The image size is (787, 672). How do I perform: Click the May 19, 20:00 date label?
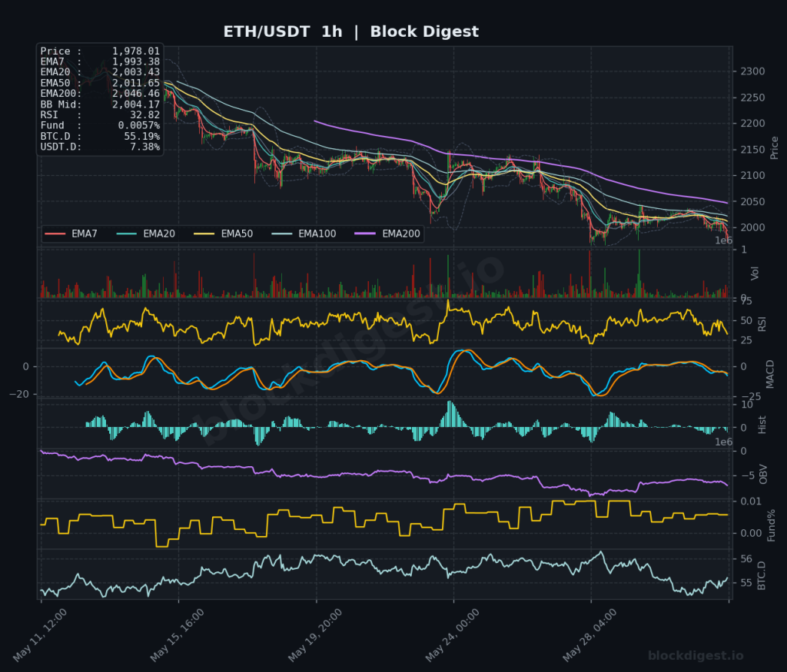pyautogui.click(x=314, y=635)
